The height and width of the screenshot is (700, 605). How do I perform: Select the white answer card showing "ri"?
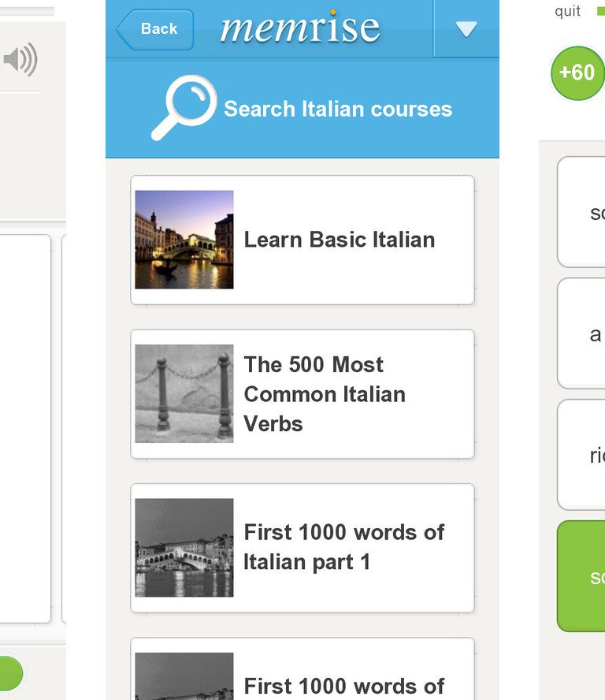[x=582, y=455]
